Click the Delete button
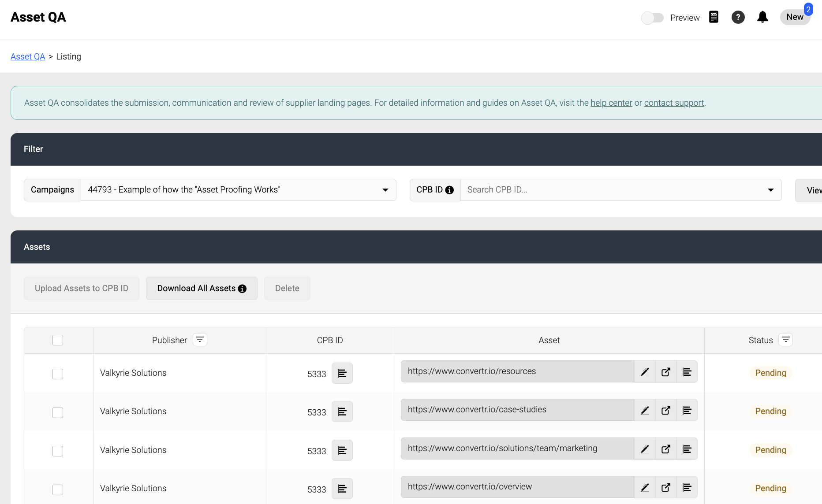822x504 pixels. 287,288
